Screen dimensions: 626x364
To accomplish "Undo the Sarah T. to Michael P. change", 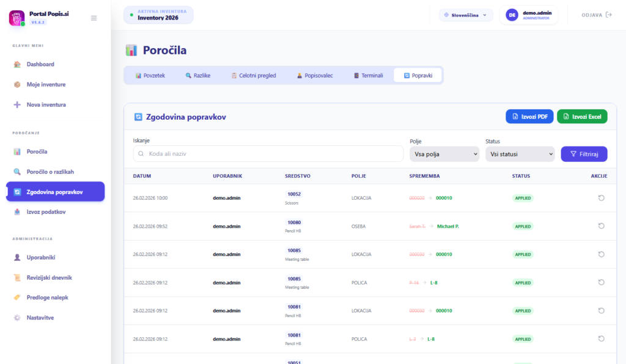I will pyautogui.click(x=601, y=226).
